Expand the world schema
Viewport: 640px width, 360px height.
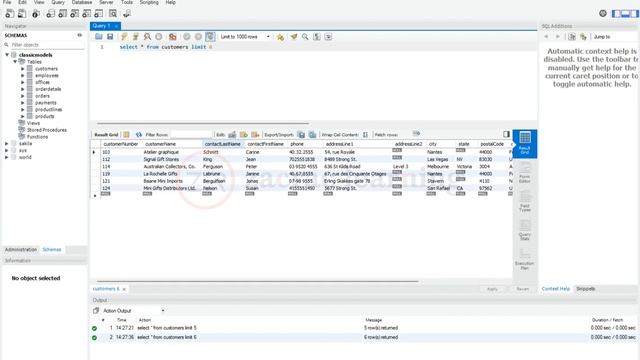7,157
